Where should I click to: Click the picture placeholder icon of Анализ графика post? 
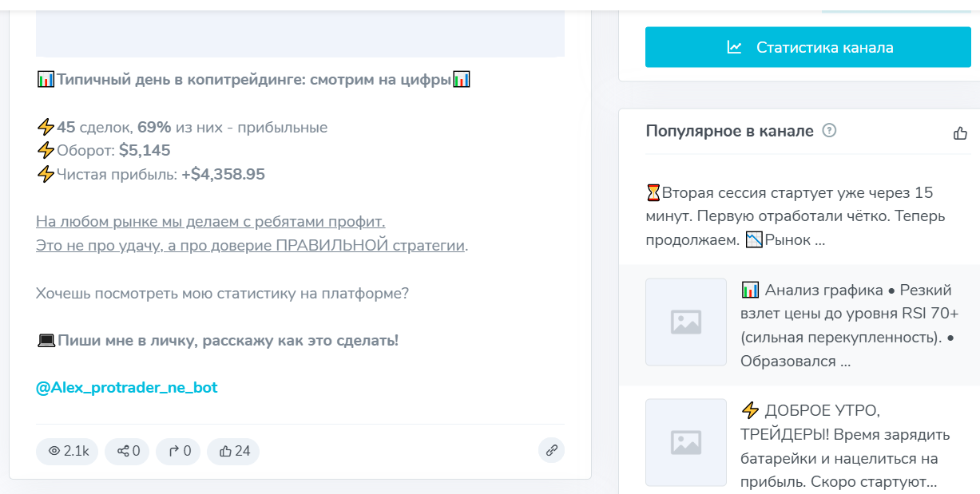pos(685,322)
